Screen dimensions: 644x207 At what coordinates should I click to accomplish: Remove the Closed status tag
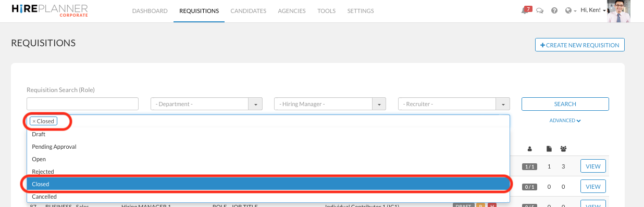(34, 121)
